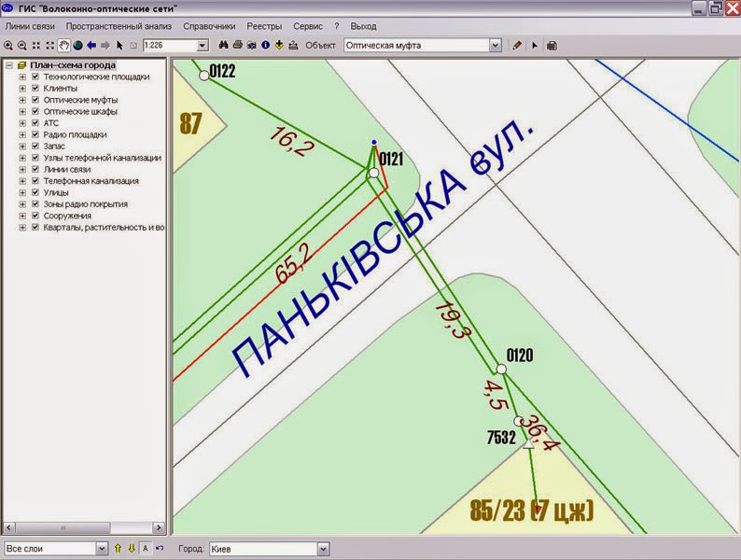Disable the АТС layer checkbox
Image resolution: width=741 pixels, height=560 pixels.
tap(35, 123)
